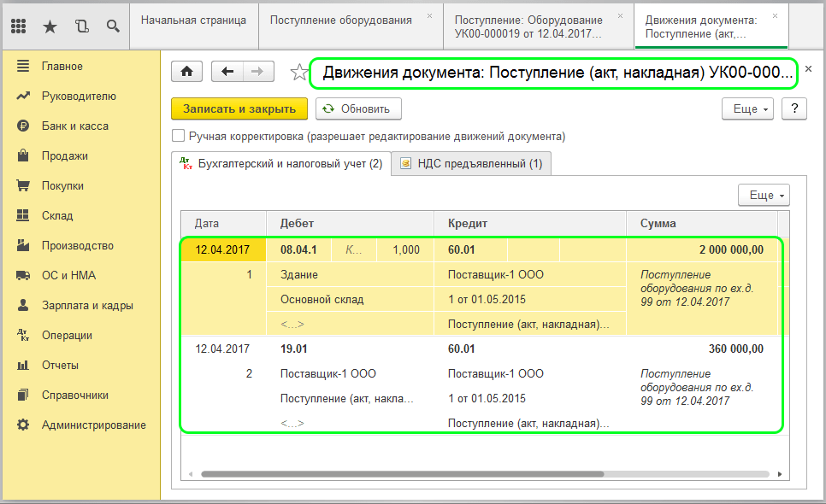This screenshot has width=826, height=504.
Task: Click the horizontal scrollbar thumb of the table
Action: 403,474
